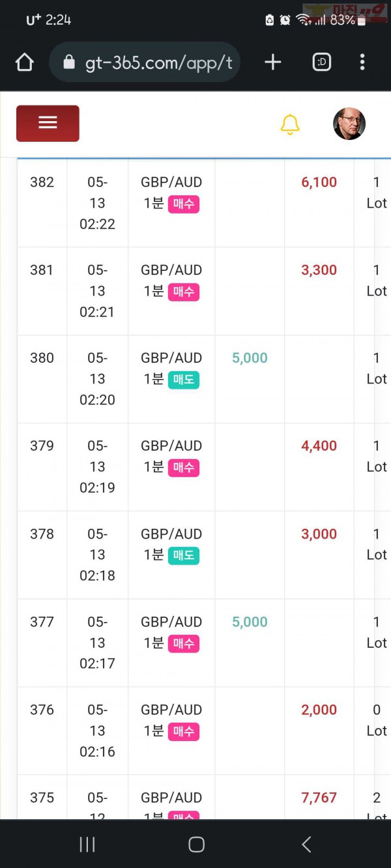
Task: Go to browser home page
Action: coord(24,63)
